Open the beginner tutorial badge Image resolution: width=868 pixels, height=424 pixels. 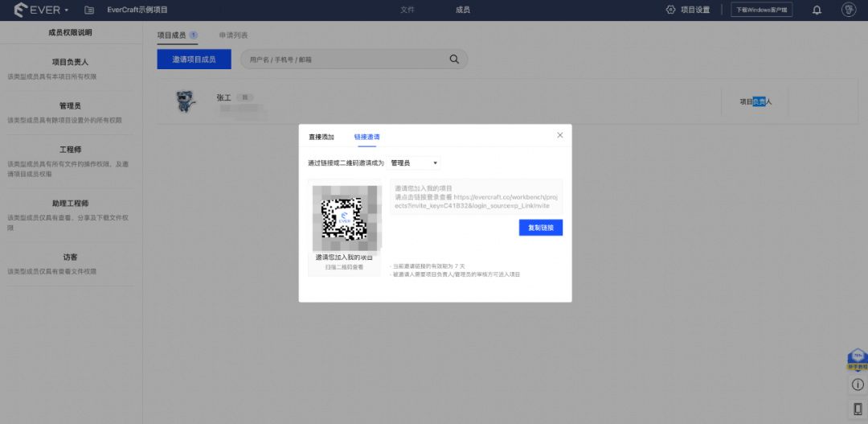point(858,360)
